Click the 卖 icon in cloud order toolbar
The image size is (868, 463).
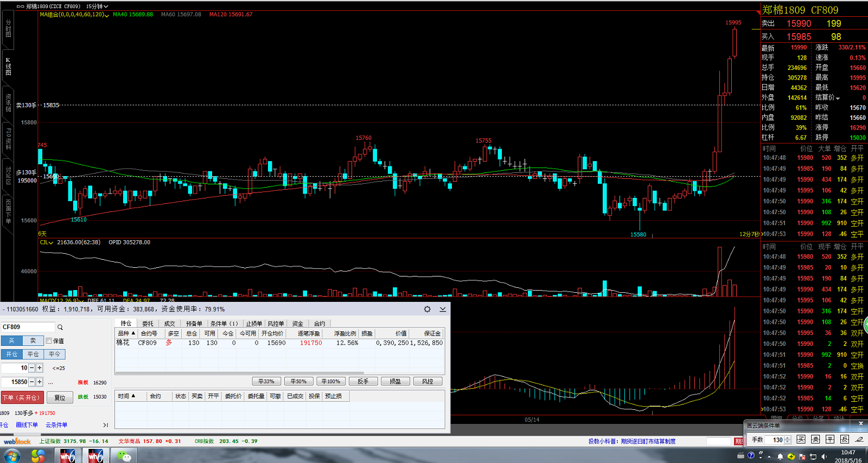815,439
